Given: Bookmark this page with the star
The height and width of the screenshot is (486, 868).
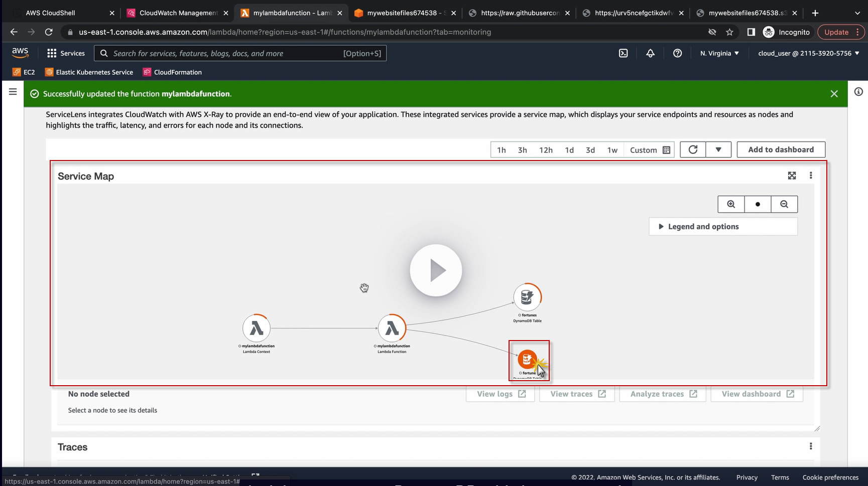Looking at the screenshot, I should click(729, 32).
